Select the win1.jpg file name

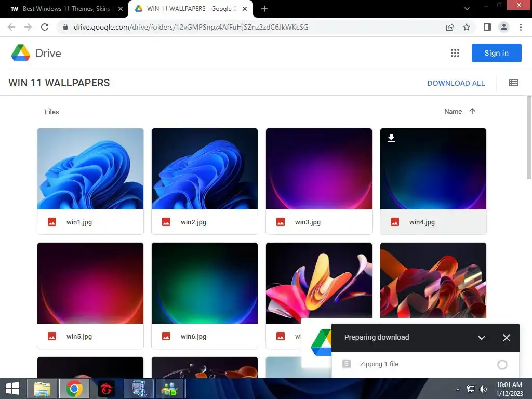(x=79, y=222)
